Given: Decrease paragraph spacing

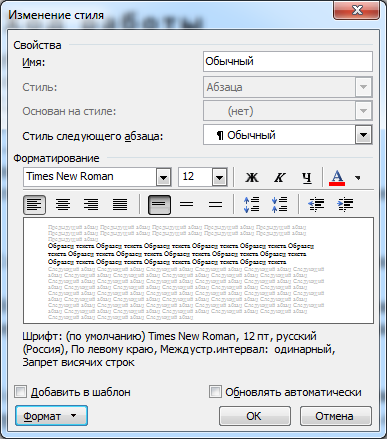Looking at the screenshot, I should coord(279,204).
